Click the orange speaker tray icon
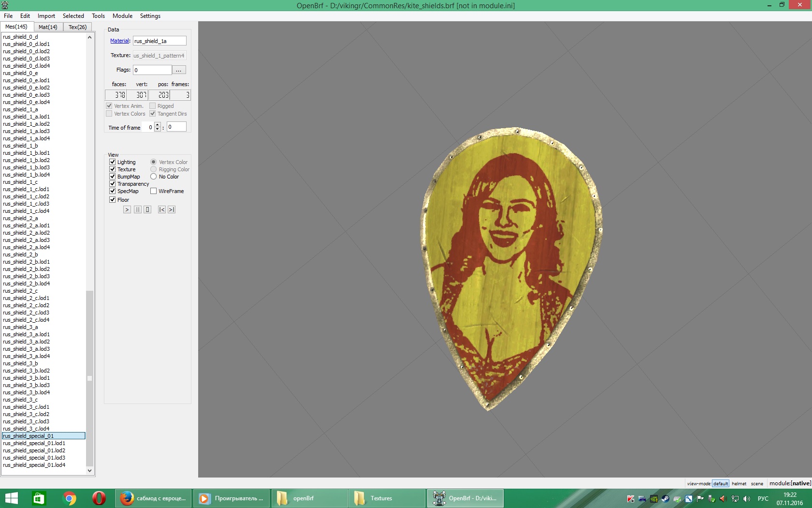 click(723, 499)
